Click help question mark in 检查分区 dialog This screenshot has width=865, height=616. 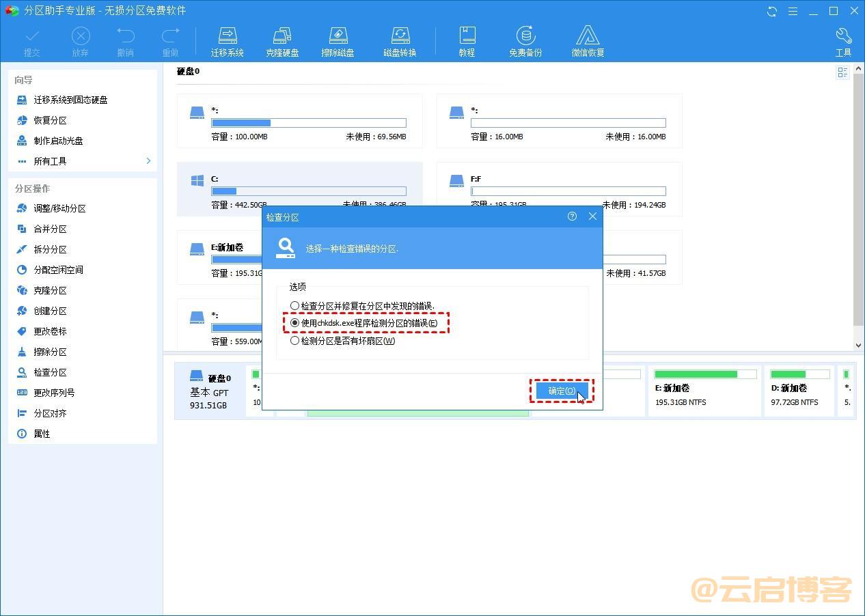(x=572, y=216)
